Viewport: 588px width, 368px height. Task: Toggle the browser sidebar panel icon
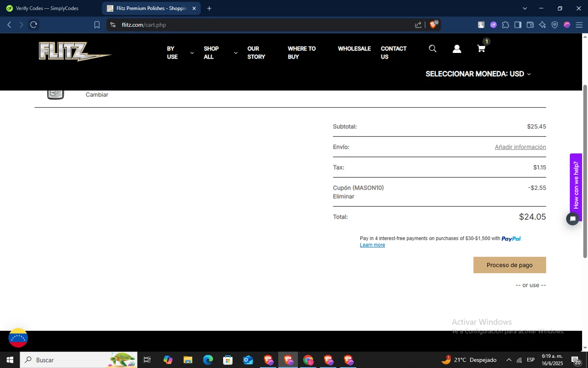coord(518,25)
